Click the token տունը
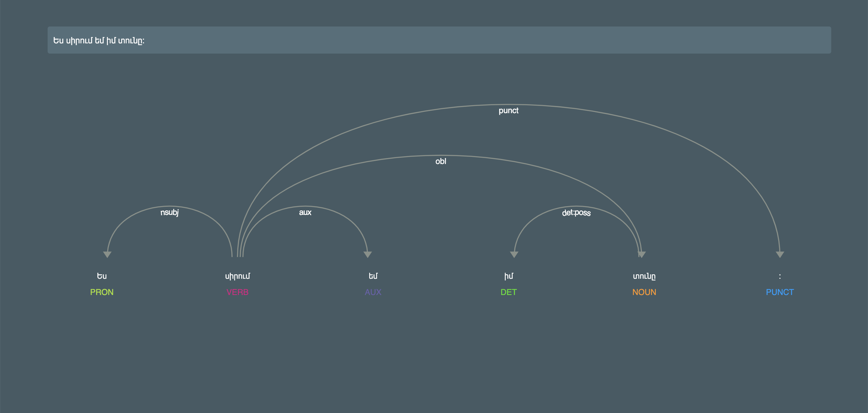 tap(644, 276)
